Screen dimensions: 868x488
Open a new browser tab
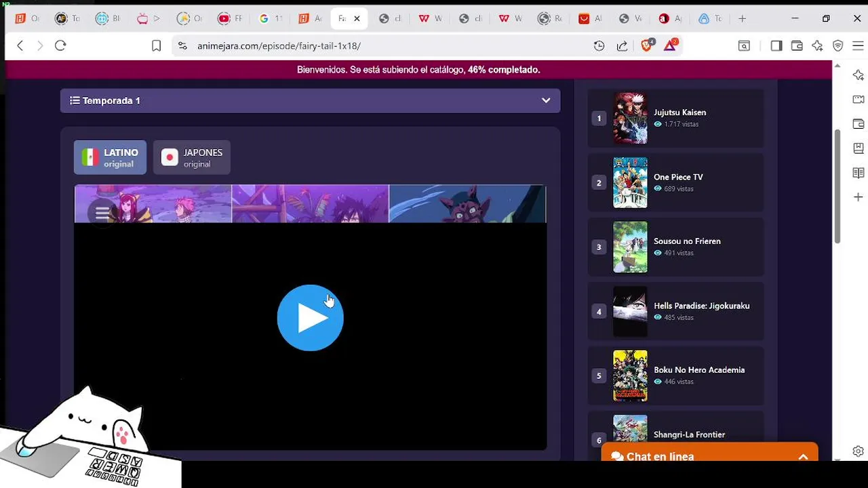tap(743, 18)
